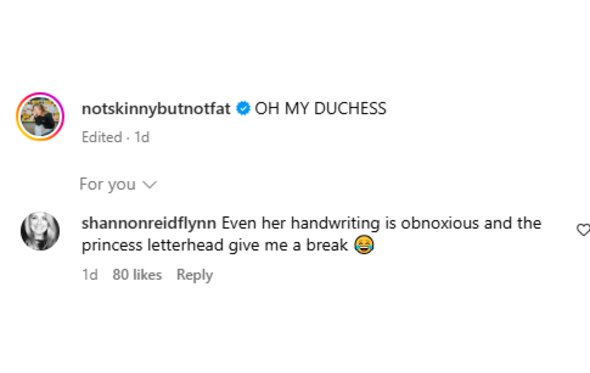View who liked via 80 likes

pyautogui.click(x=137, y=275)
